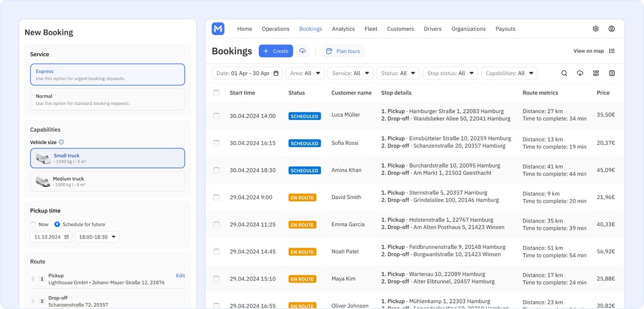The width and height of the screenshot is (644, 309).
Task: Click the Plan tours button
Action: (343, 51)
